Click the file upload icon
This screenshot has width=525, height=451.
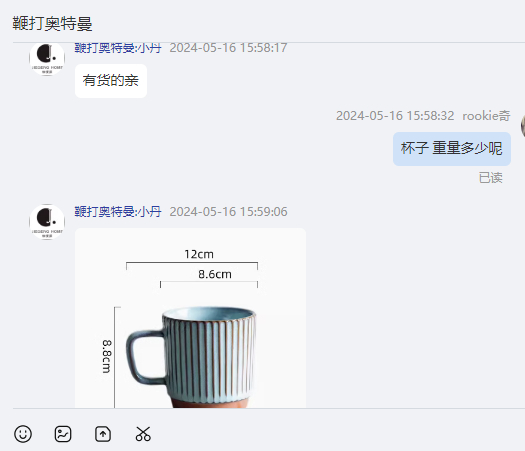coord(103,434)
